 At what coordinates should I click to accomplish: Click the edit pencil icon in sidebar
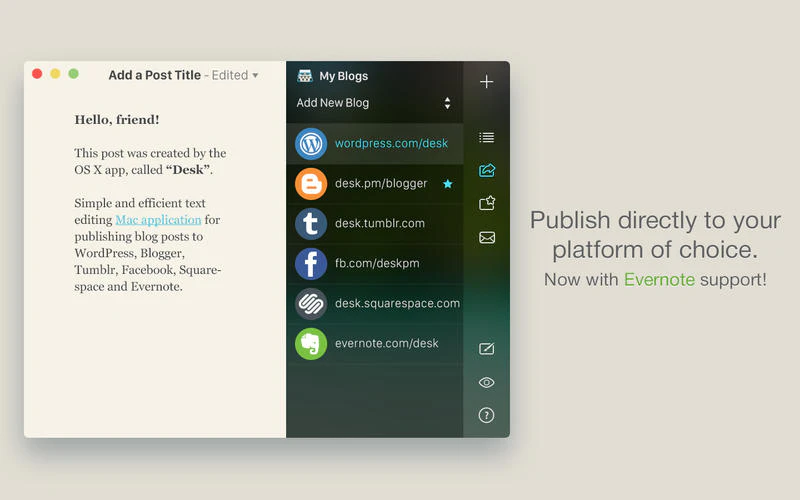(486, 348)
